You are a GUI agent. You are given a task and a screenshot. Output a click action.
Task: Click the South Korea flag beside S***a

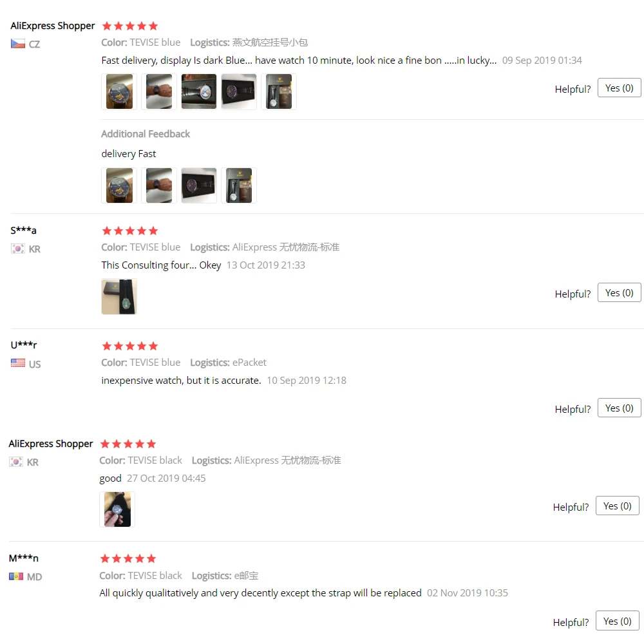pos(17,249)
